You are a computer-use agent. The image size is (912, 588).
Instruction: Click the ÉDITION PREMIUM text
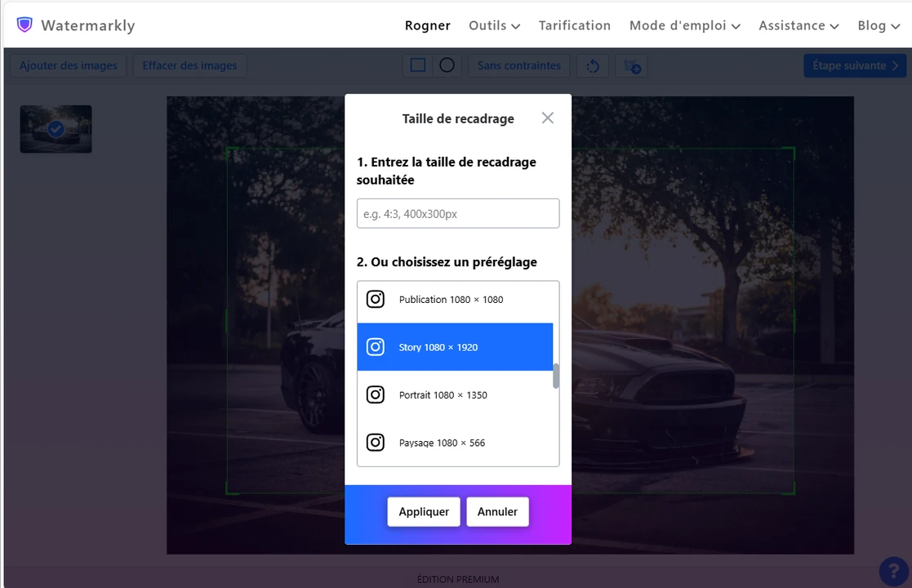[x=458, y=579]
